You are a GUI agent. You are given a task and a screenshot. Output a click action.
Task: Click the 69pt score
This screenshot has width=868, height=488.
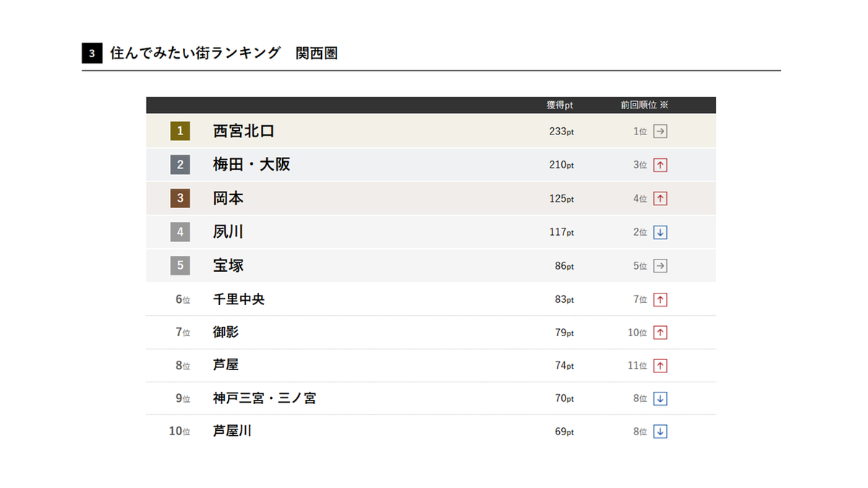pos(564,432)
